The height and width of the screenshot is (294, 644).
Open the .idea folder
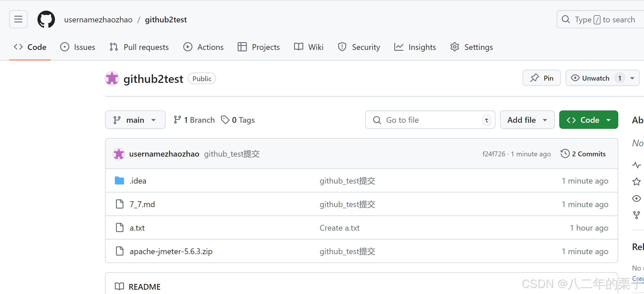point(138,181)
